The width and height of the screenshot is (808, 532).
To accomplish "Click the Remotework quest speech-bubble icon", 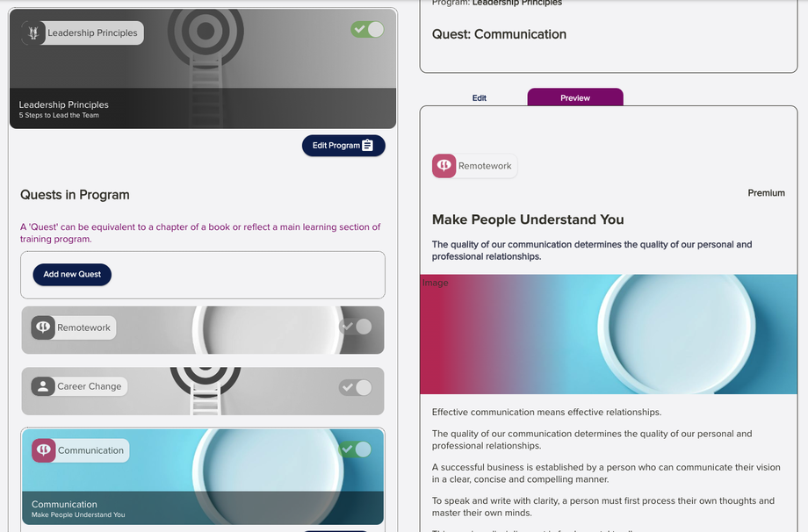I will tap(43, 327).
